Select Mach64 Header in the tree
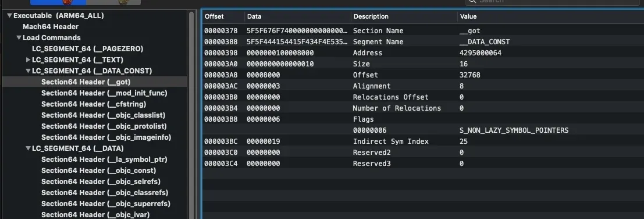Viewport: 644px width, 219px height. (x=51, y=27)
